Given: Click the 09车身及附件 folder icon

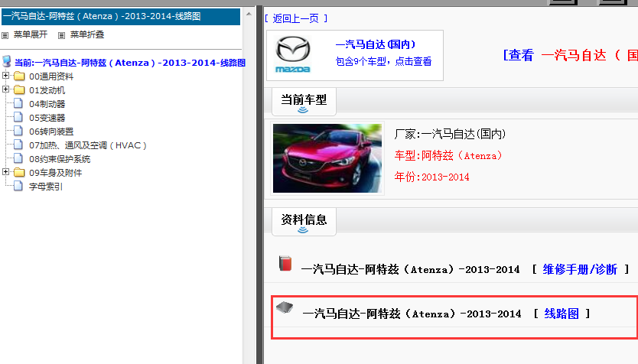Looking at the screenshot, I should (19, 173).
